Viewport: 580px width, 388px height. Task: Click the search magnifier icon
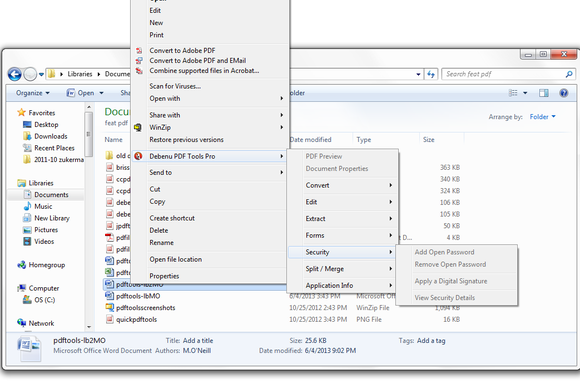[569, 74]
